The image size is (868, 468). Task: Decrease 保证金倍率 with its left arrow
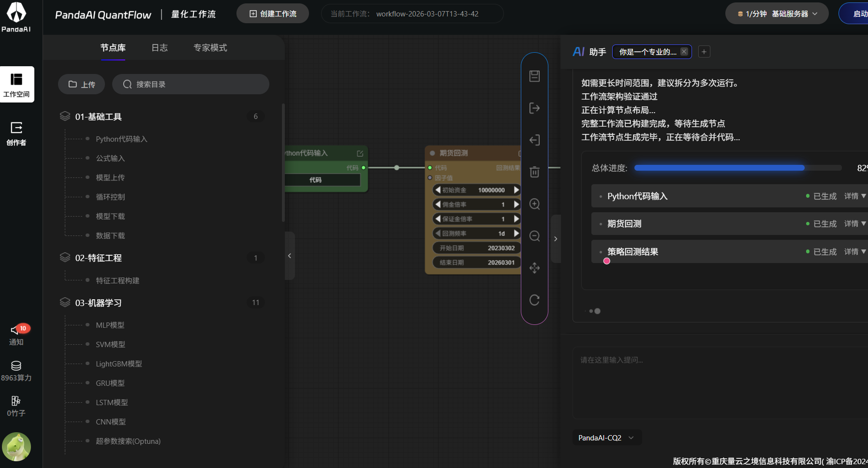pyautogui.click(x=438, y=219)
